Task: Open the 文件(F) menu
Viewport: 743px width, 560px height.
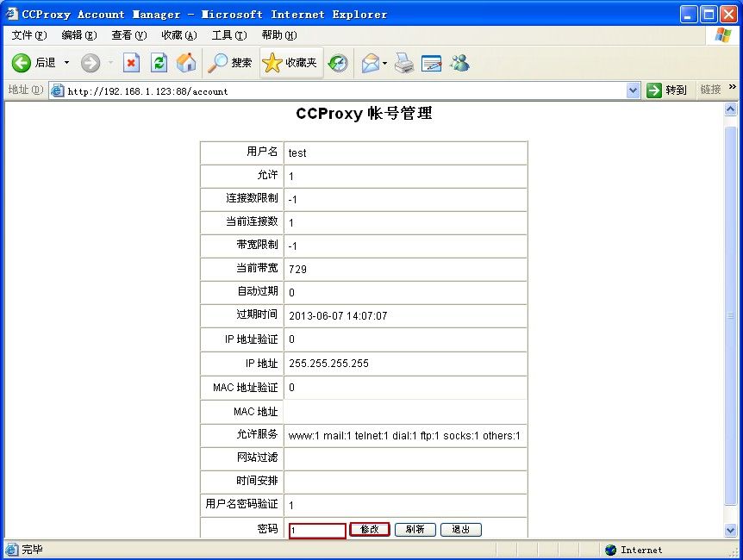Action: tap(29, 35)
